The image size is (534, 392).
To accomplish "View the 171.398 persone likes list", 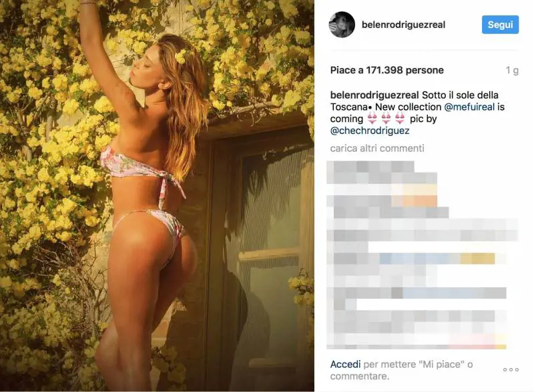I will pyautogui.click(x=387, y=70).
